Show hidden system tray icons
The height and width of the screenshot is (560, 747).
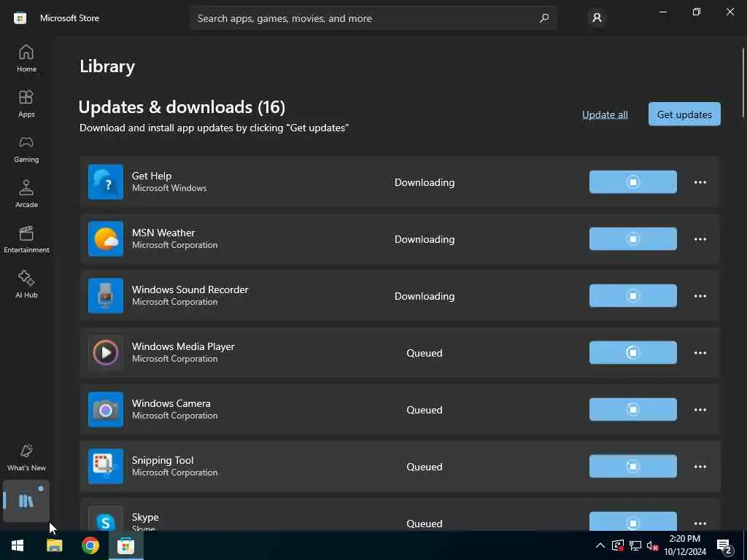click(x=600, y=545)
